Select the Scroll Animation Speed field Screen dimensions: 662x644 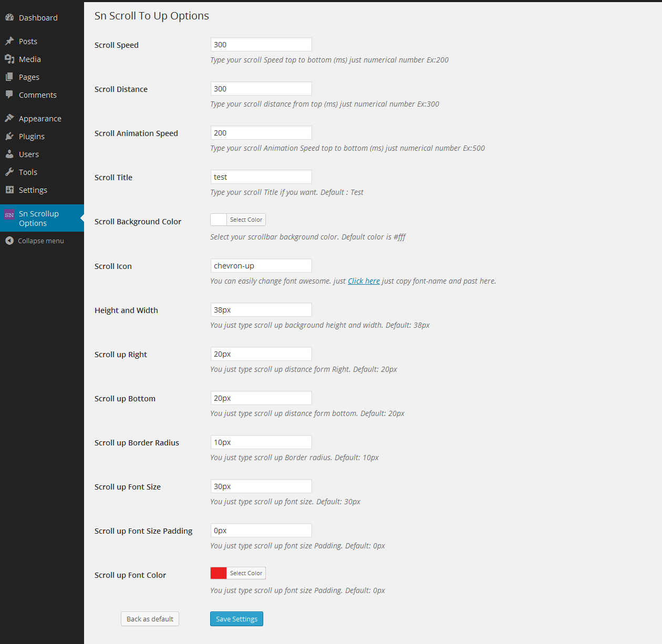pos(261,133)
